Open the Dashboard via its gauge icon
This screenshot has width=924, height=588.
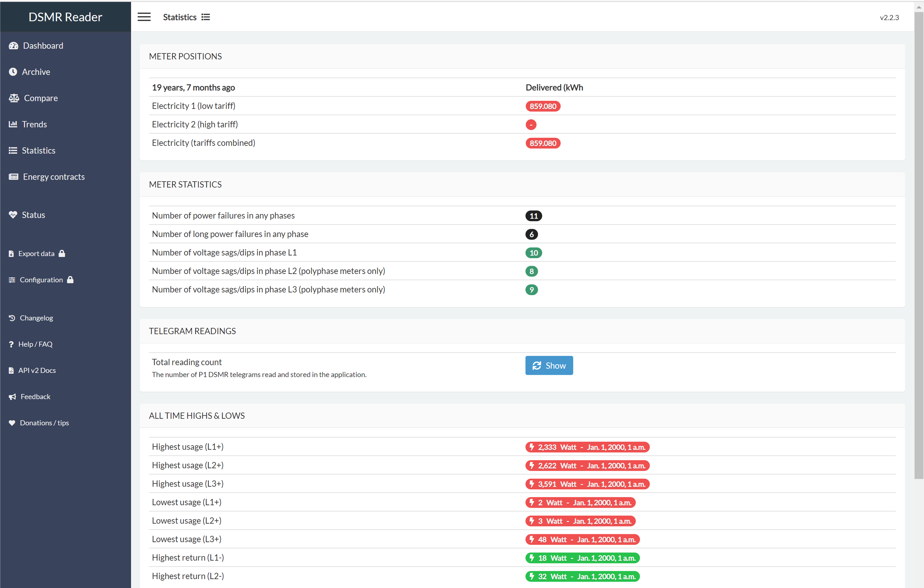(14, 45)
